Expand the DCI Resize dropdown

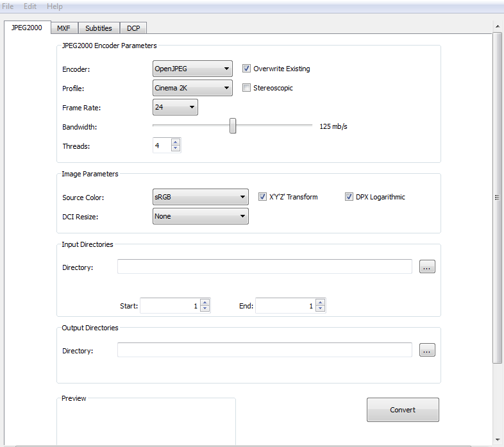point(200,216)
